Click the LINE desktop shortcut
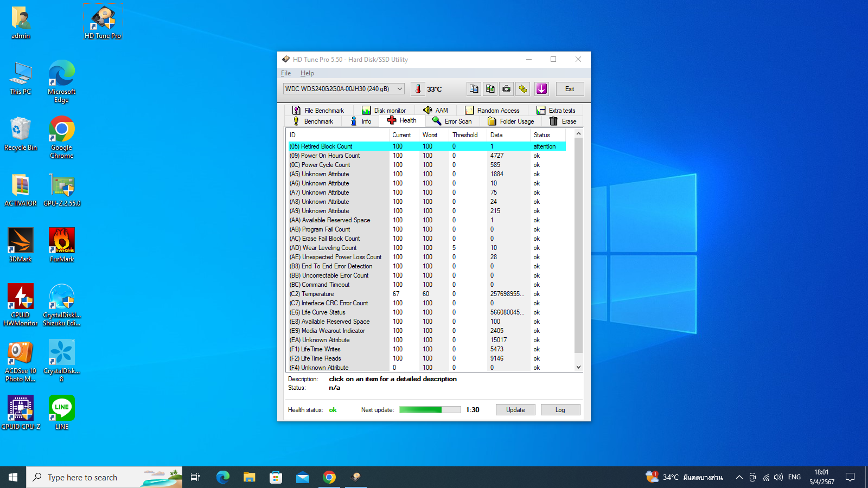This screenshot has width=868, height=488. (62, 413)
